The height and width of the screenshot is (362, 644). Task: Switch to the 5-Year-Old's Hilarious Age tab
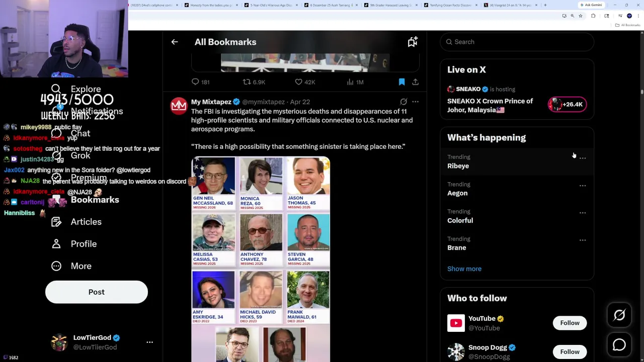pyautogui.click(x=271, y=5)
